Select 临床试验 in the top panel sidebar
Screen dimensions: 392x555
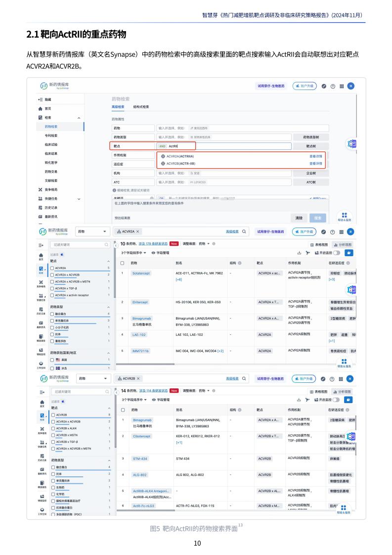(x=51, y=144)
